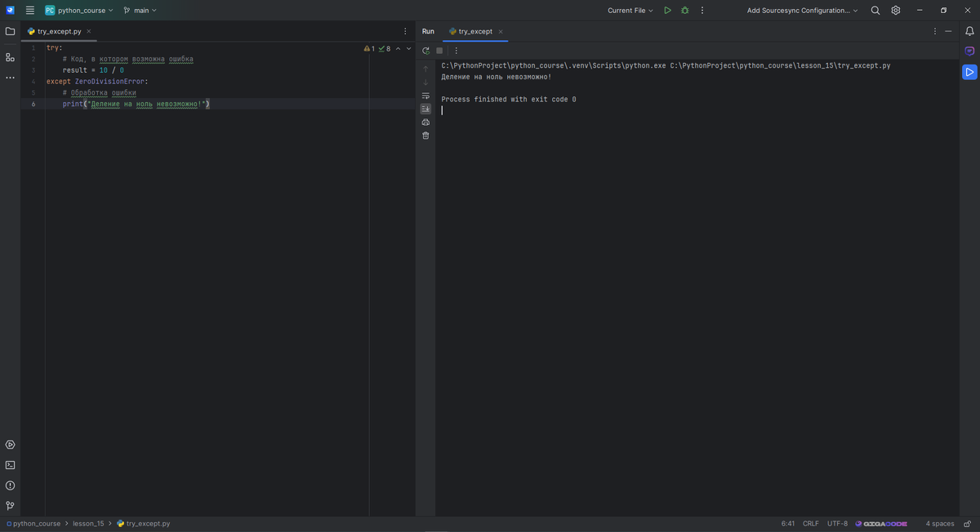Clear all console output with trash icon
Image resolution: width=980 pixels, height=532 pixels.
pos(425,136)
